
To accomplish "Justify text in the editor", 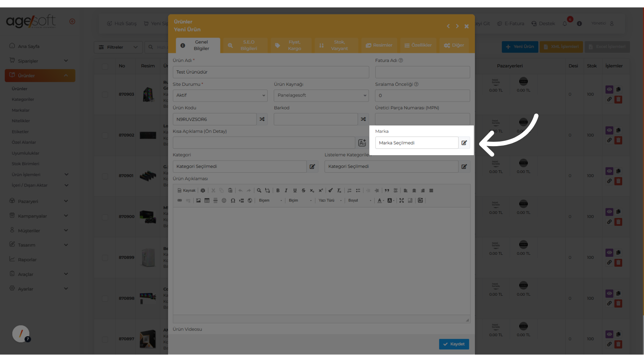I will [431, 190].
